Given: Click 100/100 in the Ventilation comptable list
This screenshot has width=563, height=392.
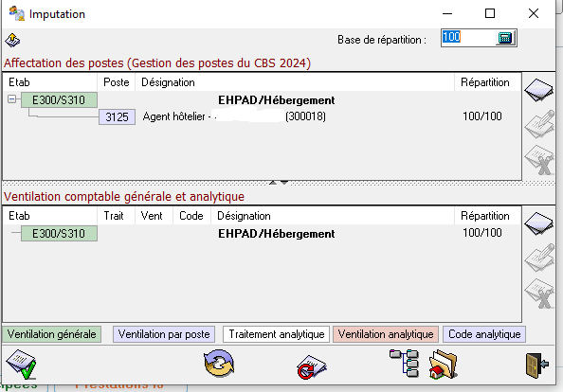Looking at the screenshot, I should coord(481,233).
